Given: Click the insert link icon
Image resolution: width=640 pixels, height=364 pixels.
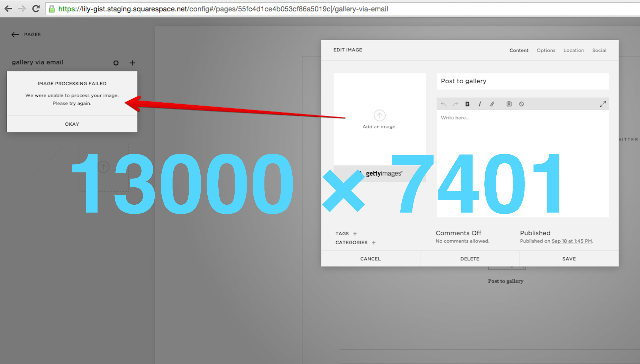Looking at the screenshot, I should click(x=492, y=104).
